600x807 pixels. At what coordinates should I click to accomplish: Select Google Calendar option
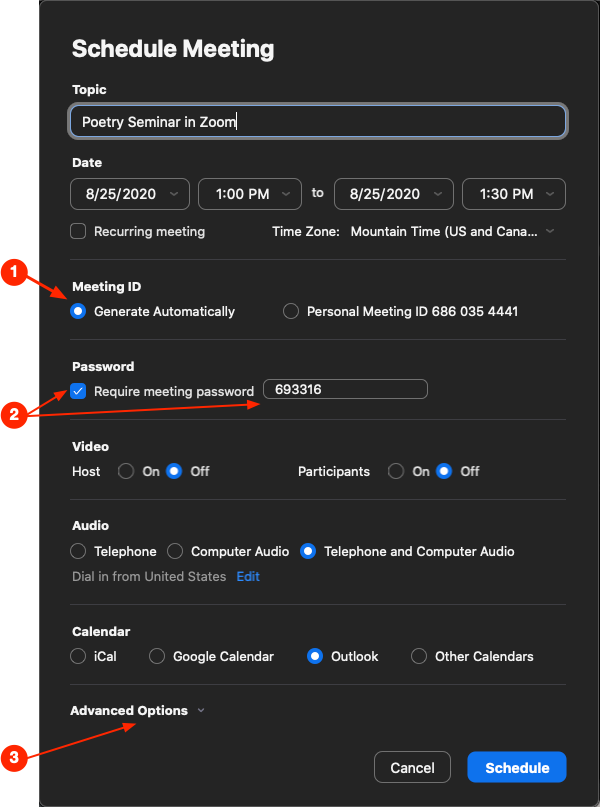[157, 657]
